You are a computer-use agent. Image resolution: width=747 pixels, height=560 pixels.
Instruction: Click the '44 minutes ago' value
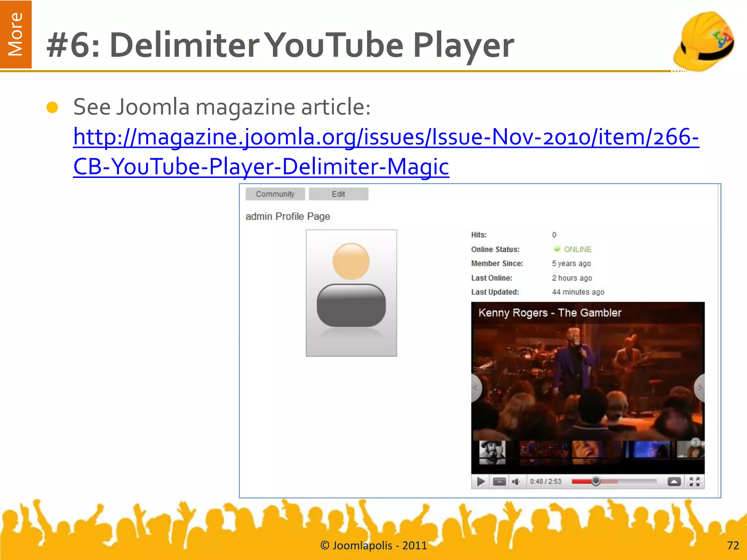click(578, 292)
